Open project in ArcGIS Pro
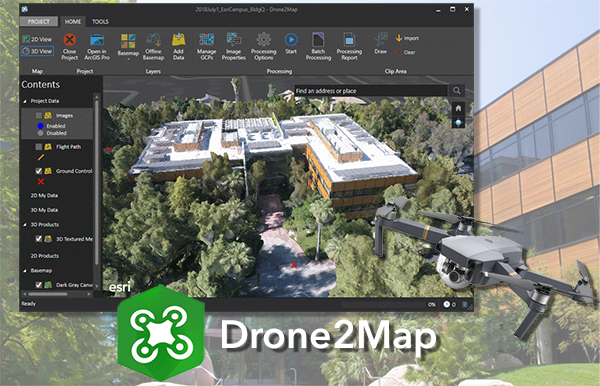Viewport: 600px width, 386px height. [97, 47]
